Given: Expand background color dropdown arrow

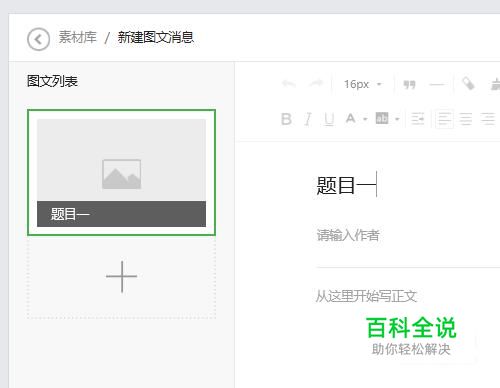Looking at the screenshot, I should [x=397, y=119].
